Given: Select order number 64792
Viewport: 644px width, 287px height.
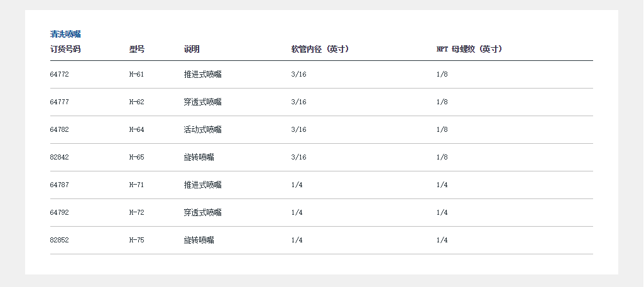Looking at the screenshot, I should [x=60, y=213].
